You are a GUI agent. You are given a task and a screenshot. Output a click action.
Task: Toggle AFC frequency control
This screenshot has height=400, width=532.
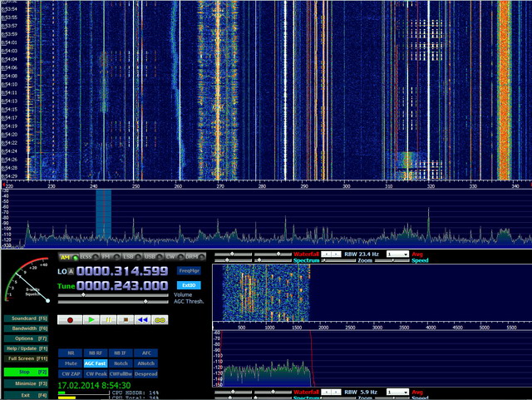click(146, 353)
